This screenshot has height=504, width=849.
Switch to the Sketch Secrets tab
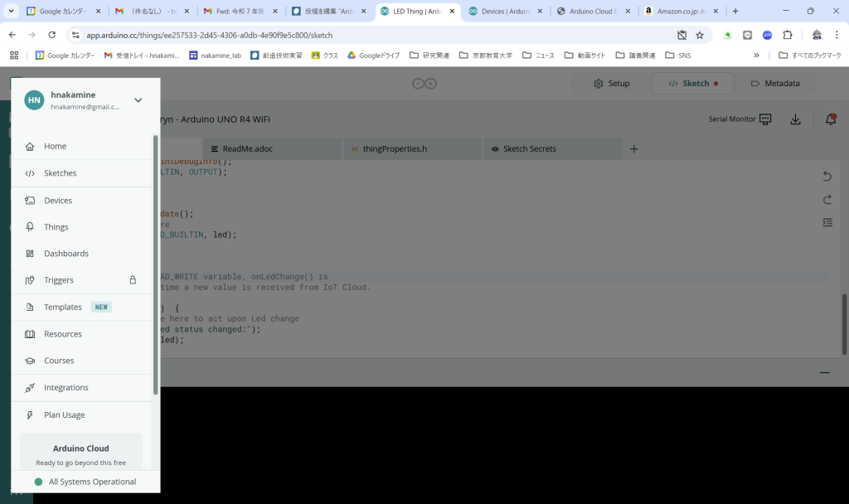[529, 149]
